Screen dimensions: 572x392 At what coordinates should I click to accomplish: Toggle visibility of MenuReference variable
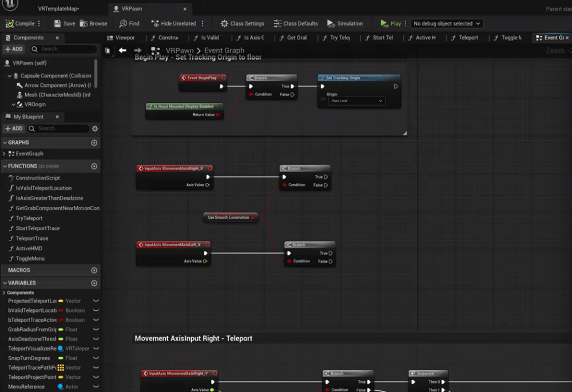[x=96, y=386]
